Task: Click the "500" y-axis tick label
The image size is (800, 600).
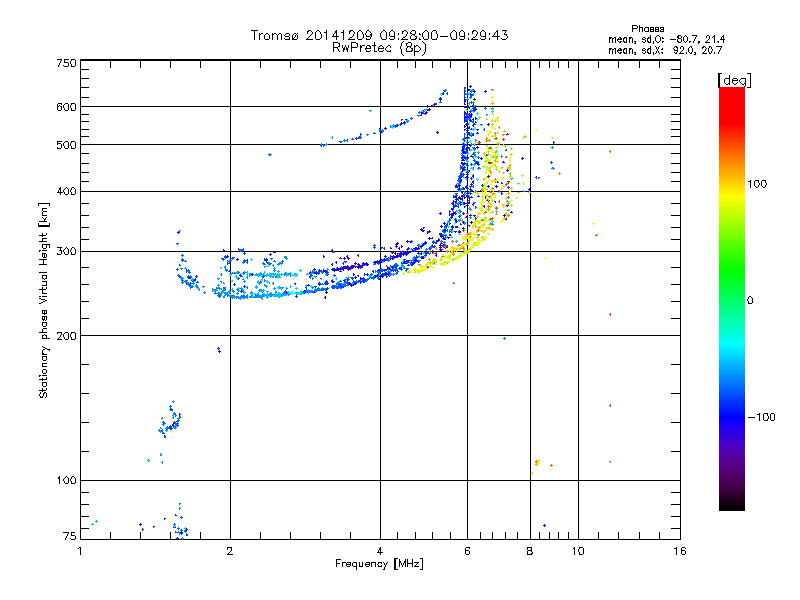Action: [67, 145]
